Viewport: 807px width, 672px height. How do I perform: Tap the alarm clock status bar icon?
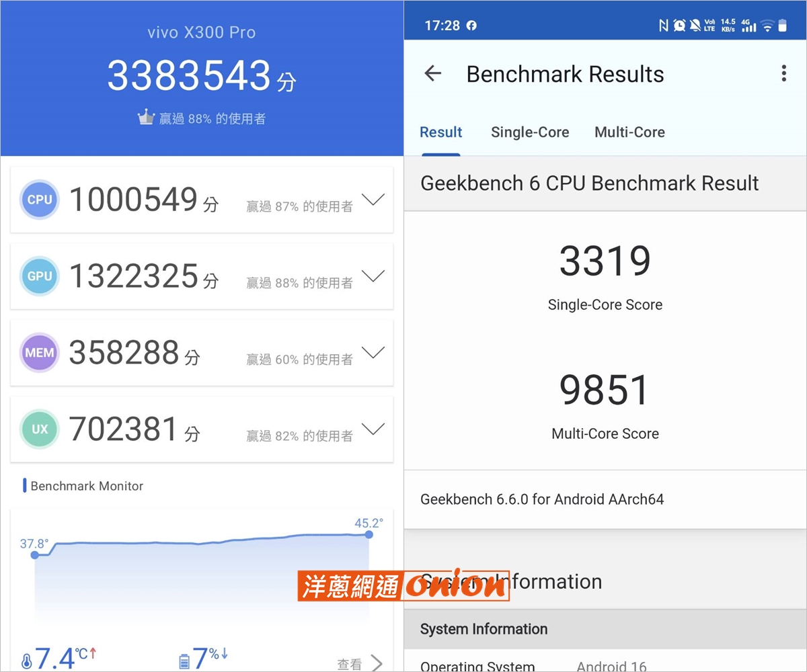[x=679, y=26]
